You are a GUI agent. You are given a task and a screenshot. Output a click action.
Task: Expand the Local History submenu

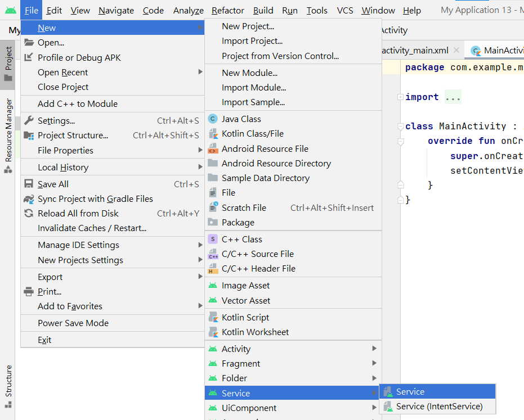click(200, 166)
